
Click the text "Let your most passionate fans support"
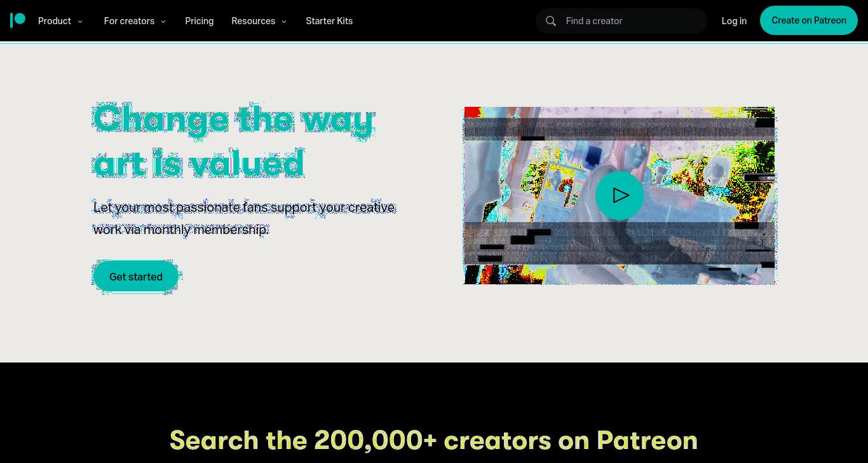[205, 207]
